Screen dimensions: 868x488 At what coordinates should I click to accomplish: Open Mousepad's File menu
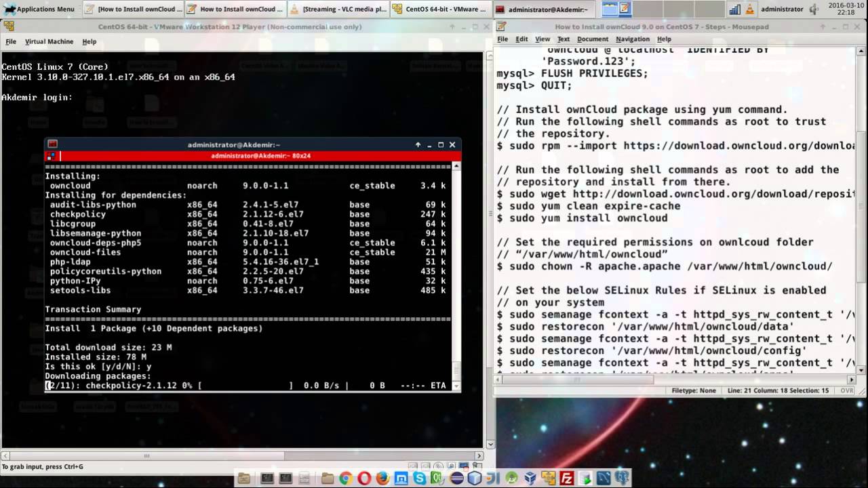click(502, 39)
